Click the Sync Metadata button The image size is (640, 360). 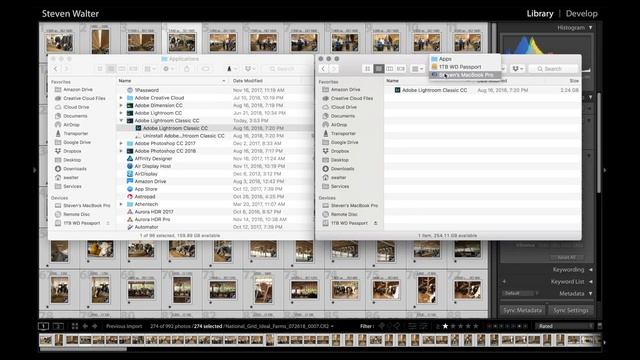point(522,311)
